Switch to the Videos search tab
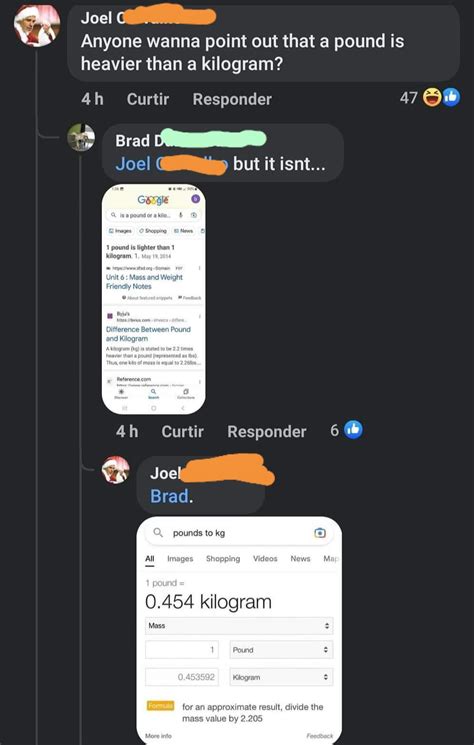Screen dimensions: 474x745 click(265, 559)
